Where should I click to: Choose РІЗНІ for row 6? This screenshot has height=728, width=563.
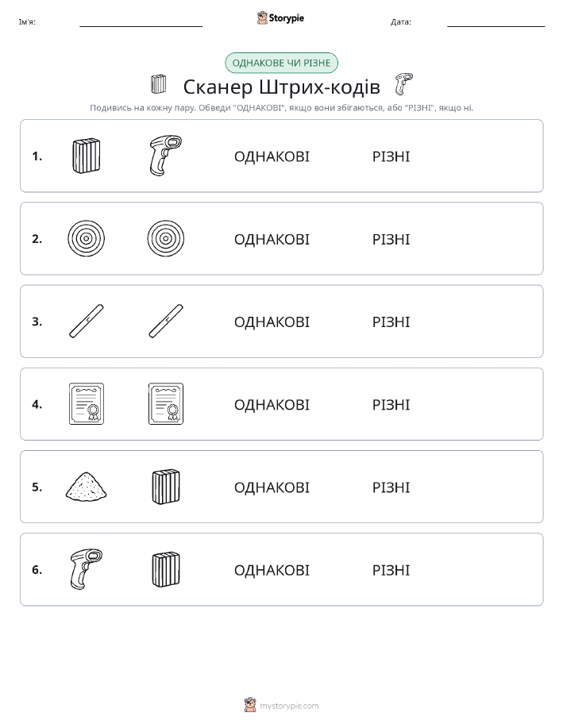click(x=391, y=570)
